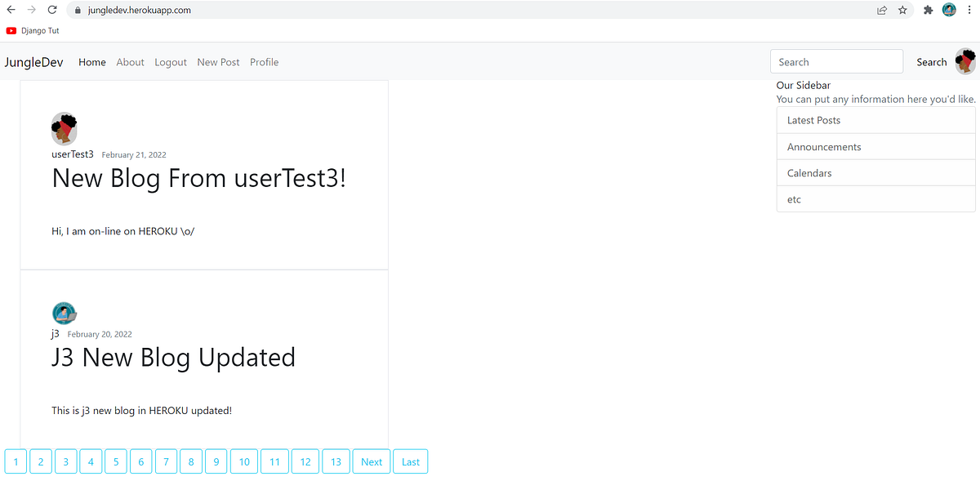Click j3's profile avatar
Image resolution: width=980 pixels, height=490 pixels.
[65, 312]
